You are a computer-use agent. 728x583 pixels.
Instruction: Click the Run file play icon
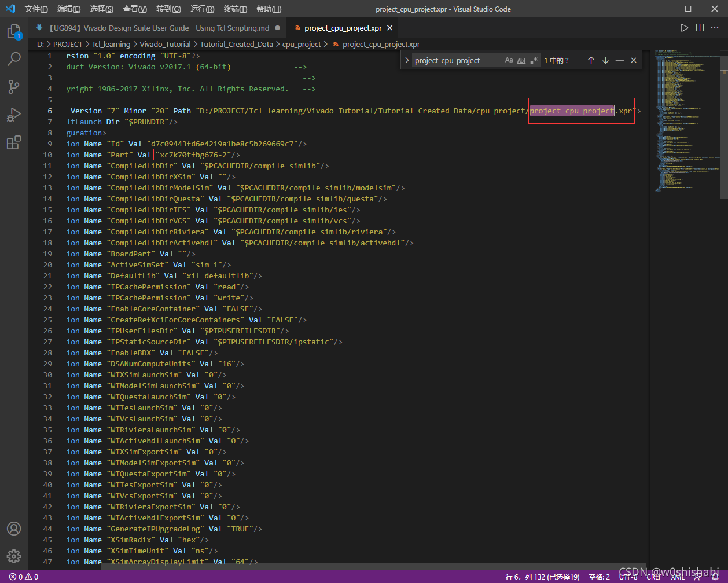685,28
